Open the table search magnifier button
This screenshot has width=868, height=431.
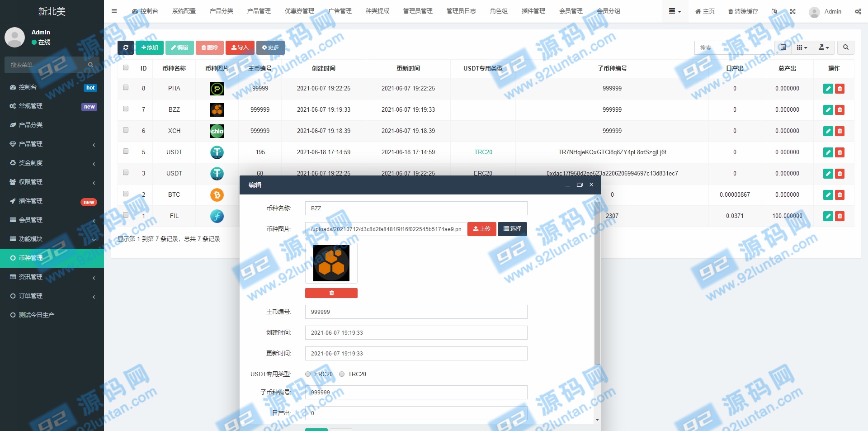pyautogui.click(x=846, y=47)
